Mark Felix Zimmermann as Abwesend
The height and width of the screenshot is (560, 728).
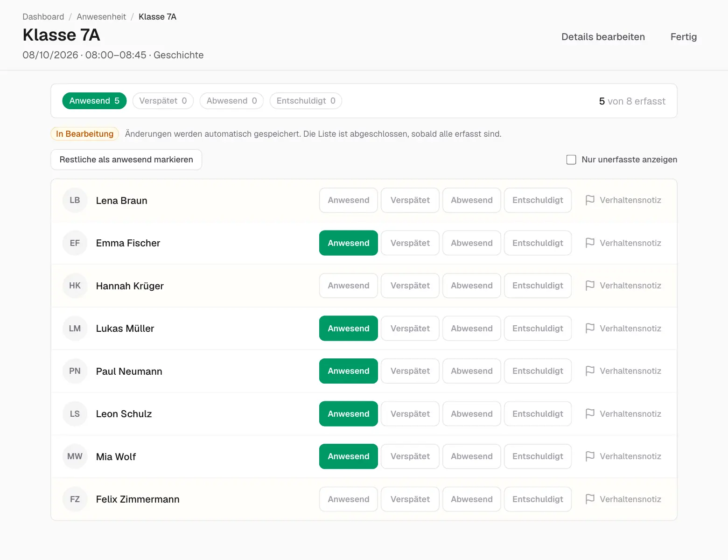click(472, 499)
